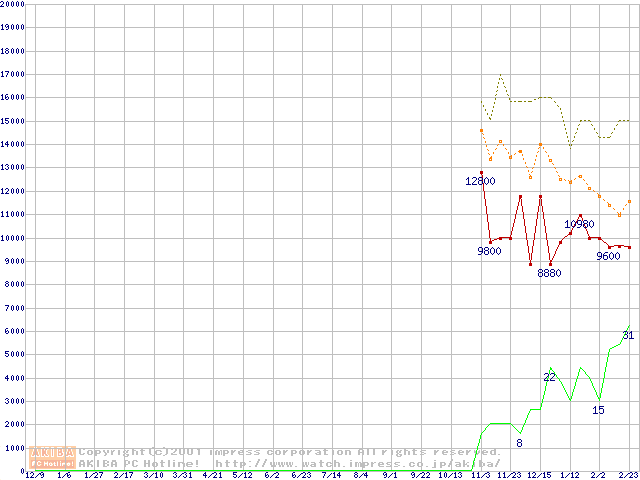Select the green line's 15 label

click(x=598, y=410)
